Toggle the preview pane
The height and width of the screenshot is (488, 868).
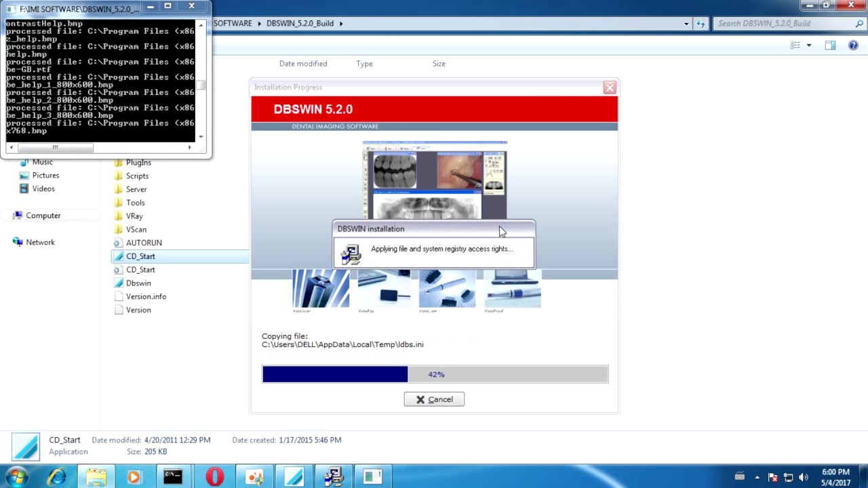[830, 45]
